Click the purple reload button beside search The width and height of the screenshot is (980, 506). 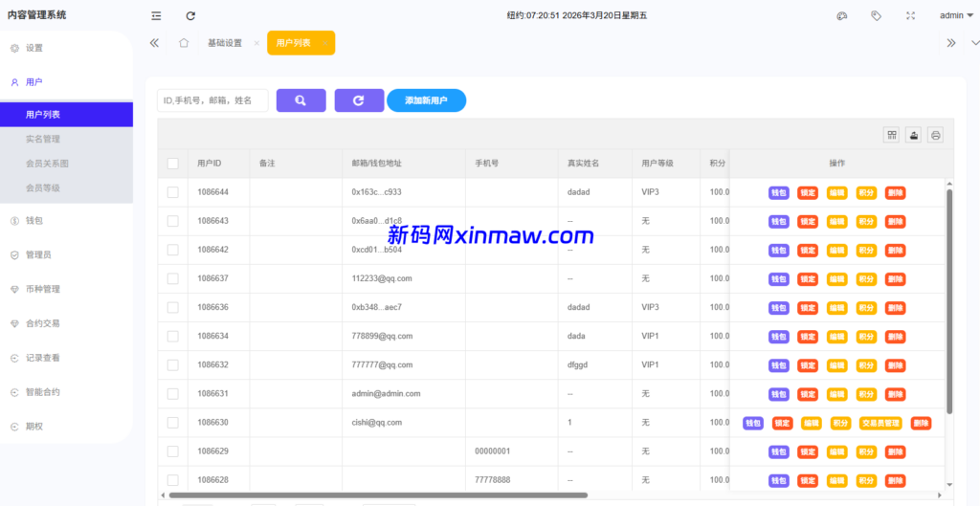pos(360,100)
